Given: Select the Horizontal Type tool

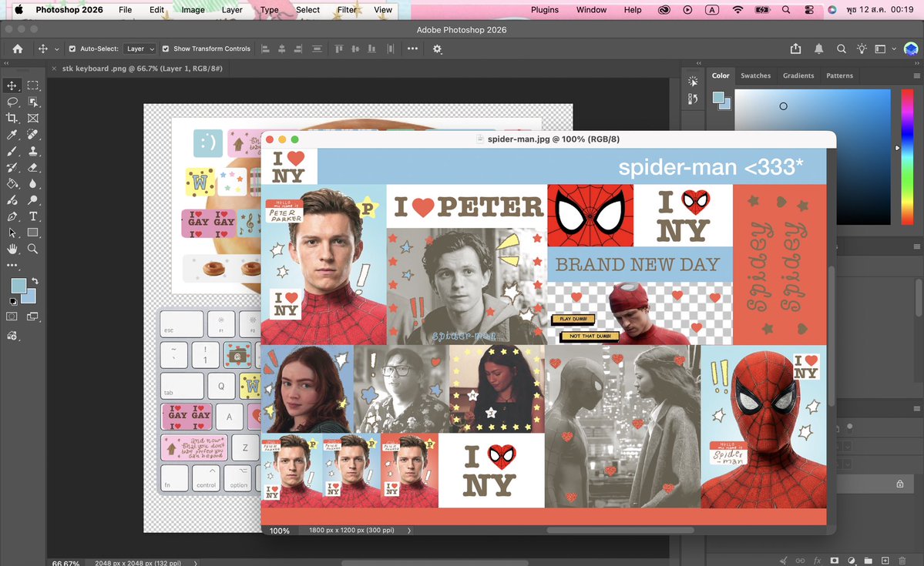Looking at the screenshot, I should [33, 216].
